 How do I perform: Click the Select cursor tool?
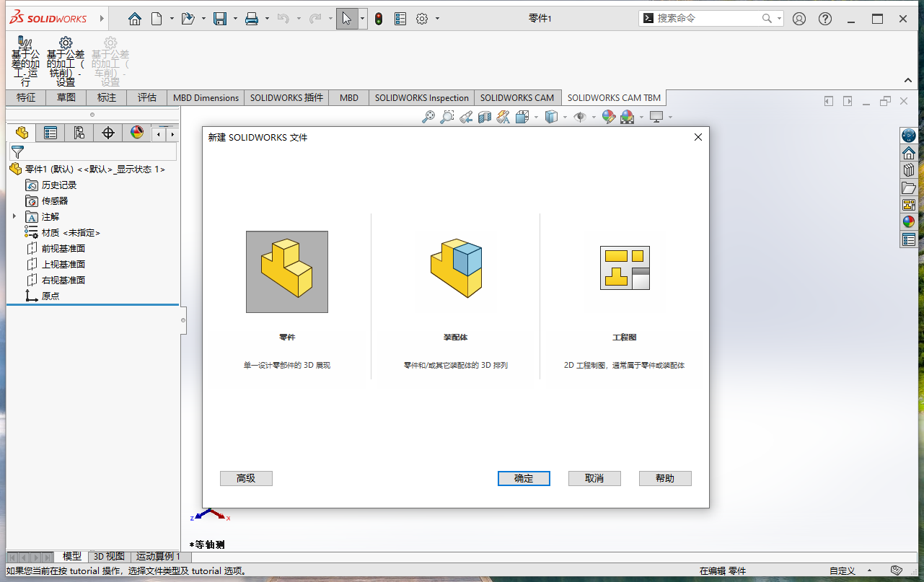point(347,19)
